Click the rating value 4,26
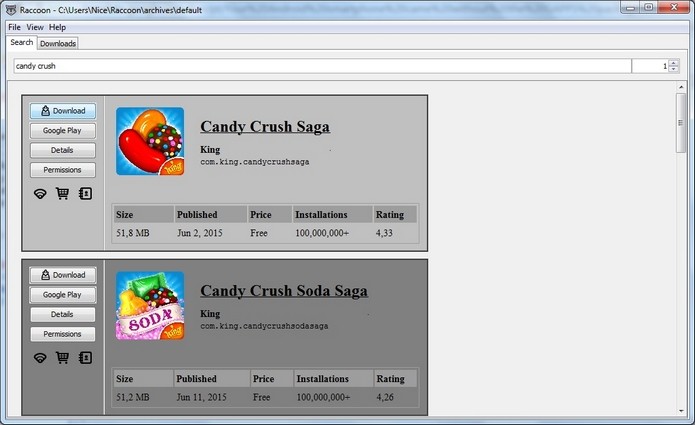 coord(385,397)
